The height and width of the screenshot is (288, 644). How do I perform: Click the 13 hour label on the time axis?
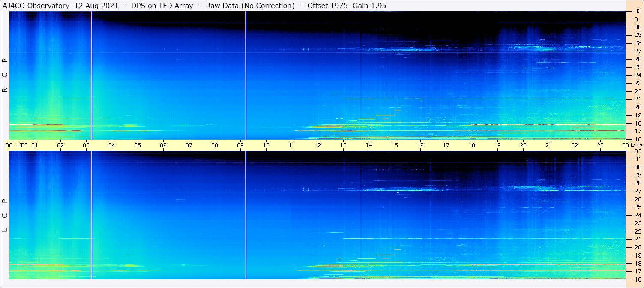[343, 145]
